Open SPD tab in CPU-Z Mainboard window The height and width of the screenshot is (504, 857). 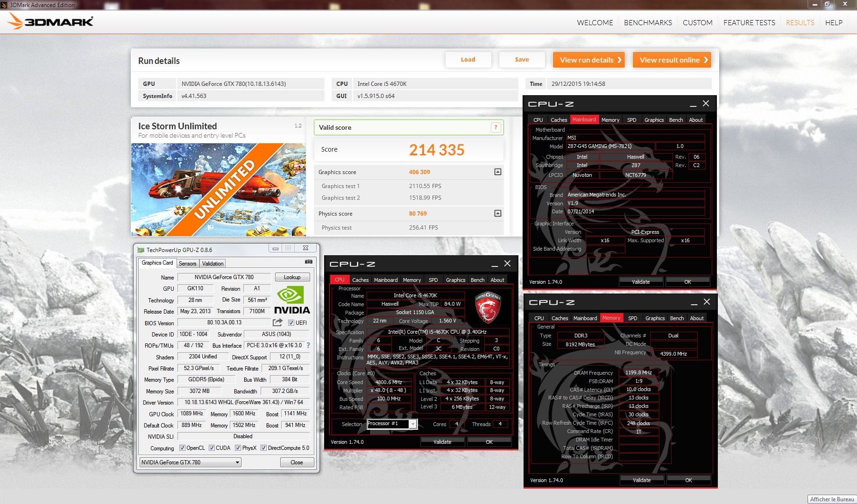[631, 120]
